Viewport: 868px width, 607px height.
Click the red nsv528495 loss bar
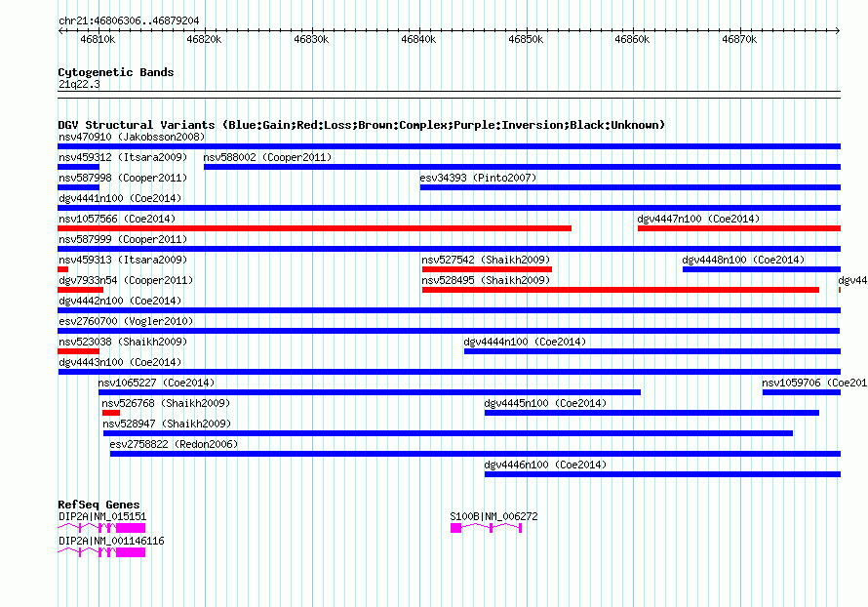click(x=620, y=290)
